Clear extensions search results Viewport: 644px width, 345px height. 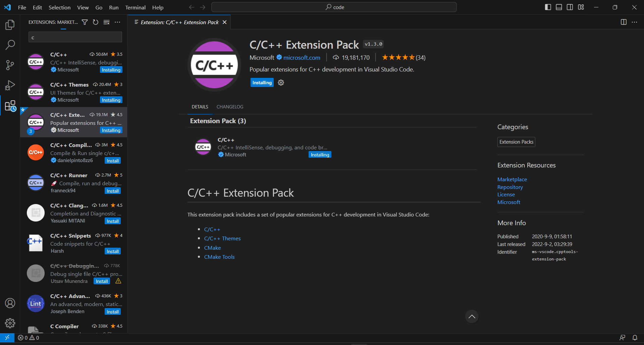click(x=106, y=22)
